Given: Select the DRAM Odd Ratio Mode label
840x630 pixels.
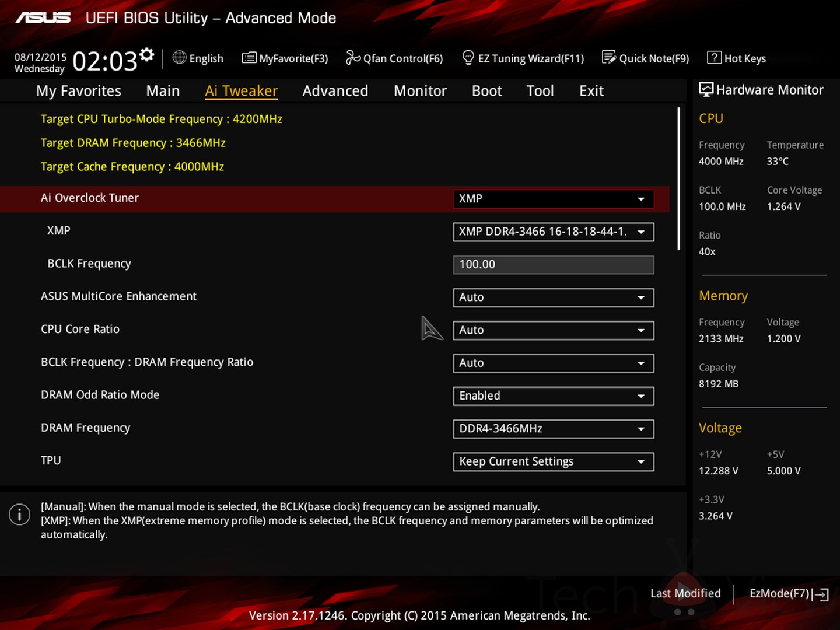Looking at the screenshot, I should [100, 395].
